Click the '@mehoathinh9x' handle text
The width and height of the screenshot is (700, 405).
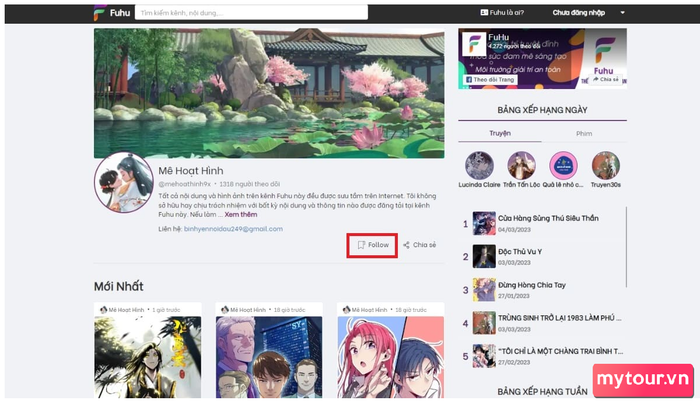coord(184,184)
